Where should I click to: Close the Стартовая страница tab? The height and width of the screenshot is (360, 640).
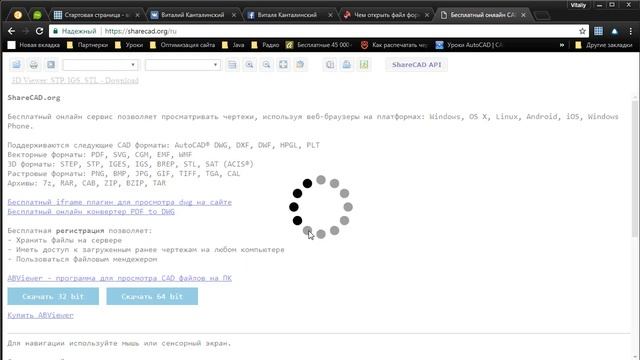[x=137, y=15]
